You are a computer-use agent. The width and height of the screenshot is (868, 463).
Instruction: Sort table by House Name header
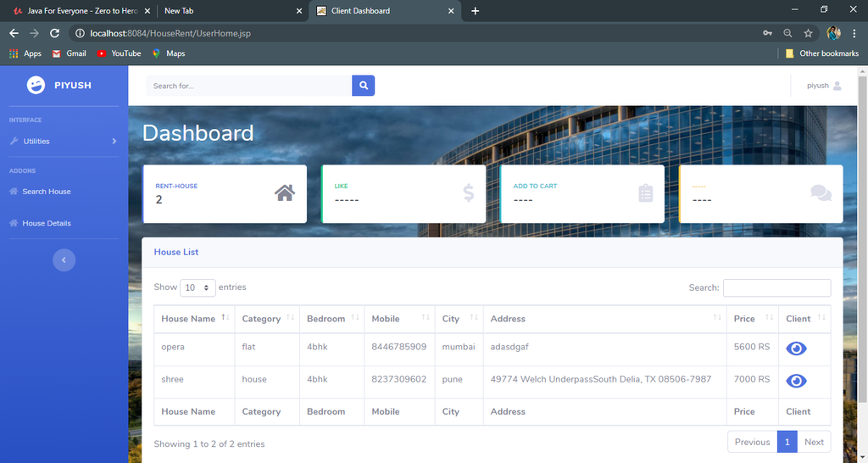[194, 319]
